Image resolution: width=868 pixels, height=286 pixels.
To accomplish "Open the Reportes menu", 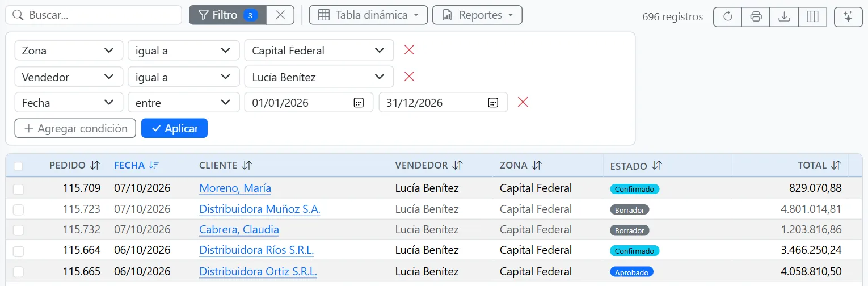I will tap(477, 15).
